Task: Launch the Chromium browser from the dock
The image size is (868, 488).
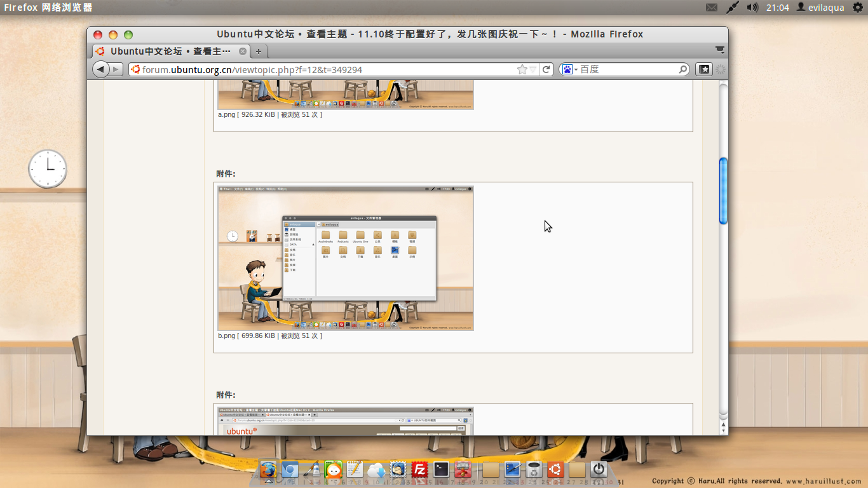Action: click(x=290, y=470)
